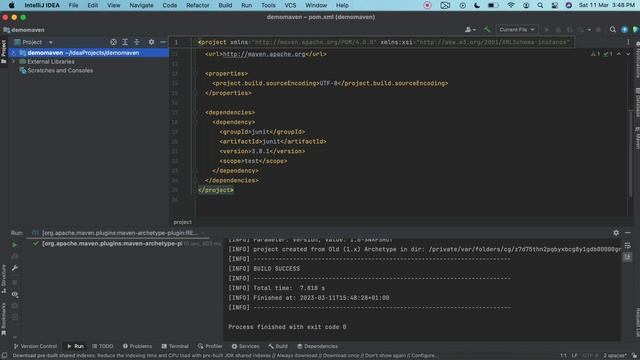Click the line separator LF status widget
Viewport: 640px width, 360px height.
[574, 356]
